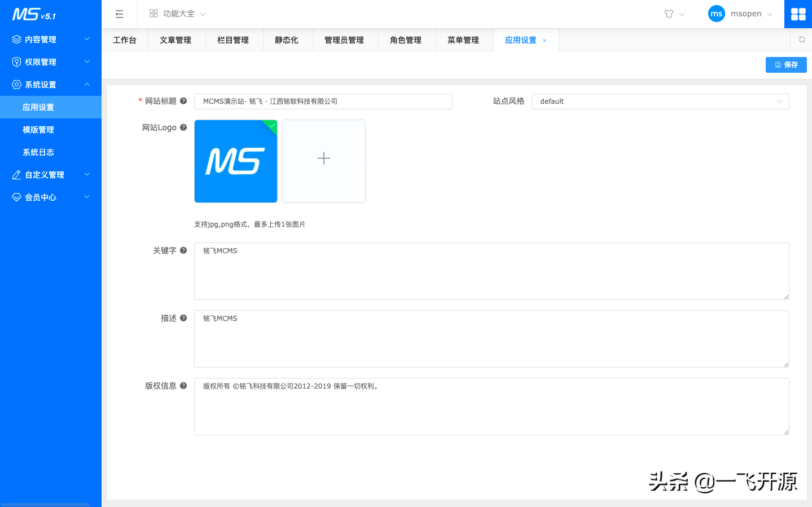Click the 保存 save button

click(785, 64)
